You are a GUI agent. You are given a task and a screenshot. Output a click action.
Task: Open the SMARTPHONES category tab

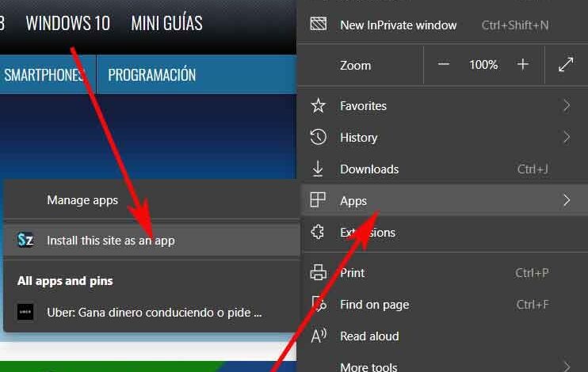44,74
